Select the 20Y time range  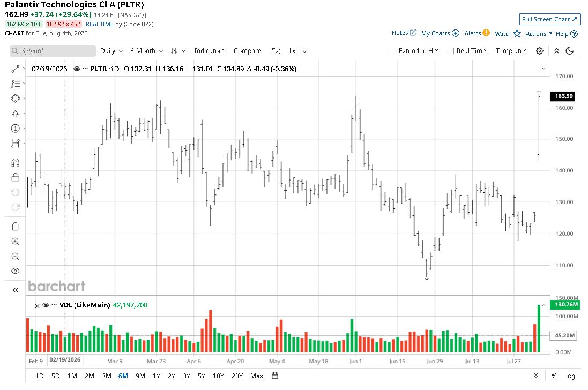(237, 376)
